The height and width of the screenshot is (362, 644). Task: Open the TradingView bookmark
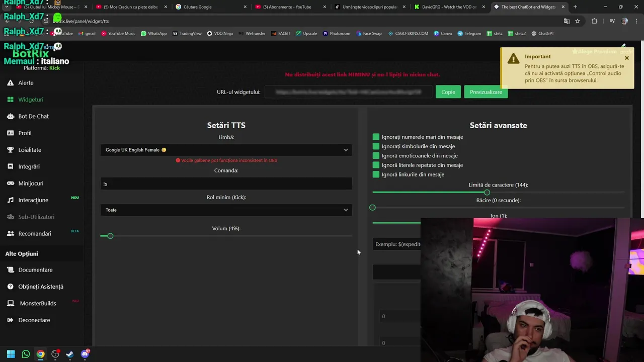187,34
